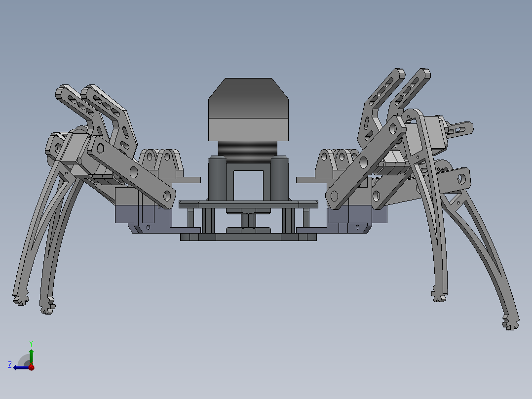
Task: Select the hollow square frame at body center
Action: click(248, 182)
